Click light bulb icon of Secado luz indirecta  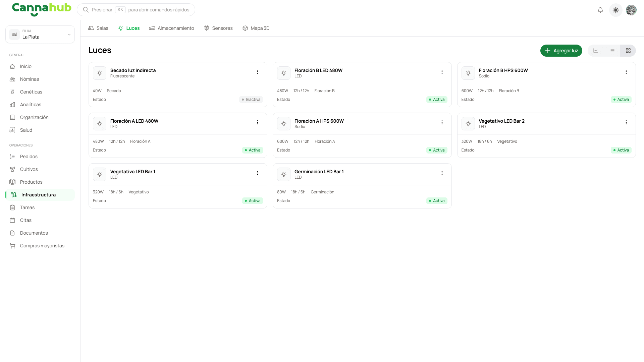[100, 73]
